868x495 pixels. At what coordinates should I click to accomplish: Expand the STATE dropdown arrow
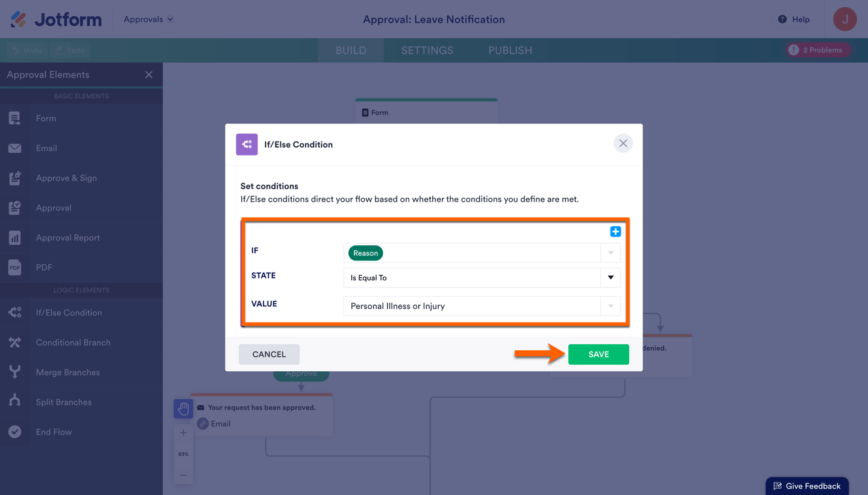pyautogui.click(x=611, y=278)
